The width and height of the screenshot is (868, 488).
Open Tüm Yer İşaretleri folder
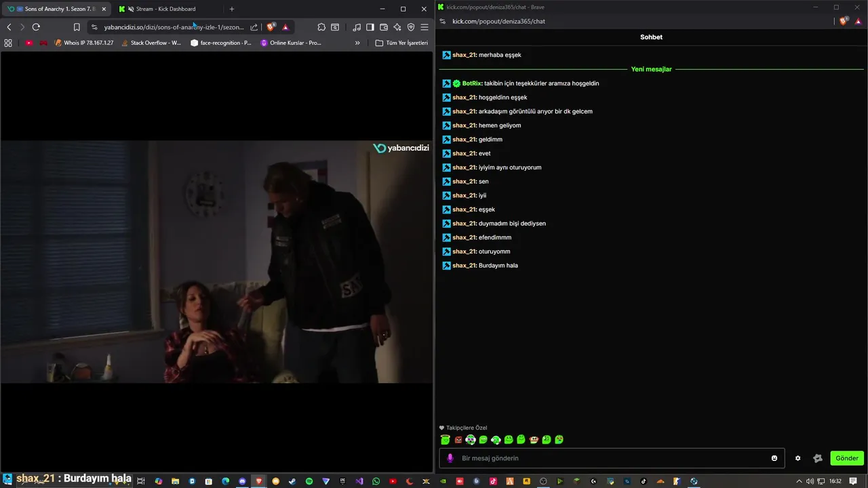401,43
